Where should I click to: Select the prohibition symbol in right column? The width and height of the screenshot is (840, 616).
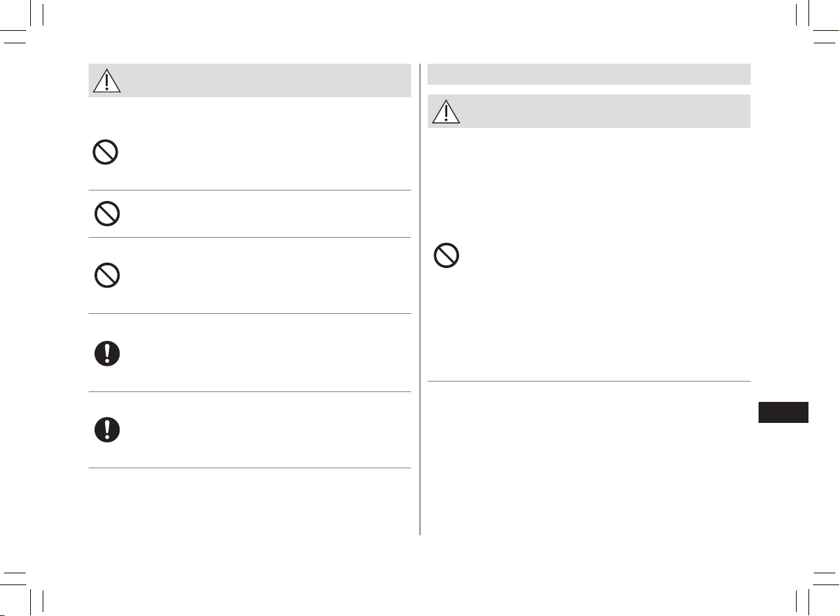pos(447,255)
